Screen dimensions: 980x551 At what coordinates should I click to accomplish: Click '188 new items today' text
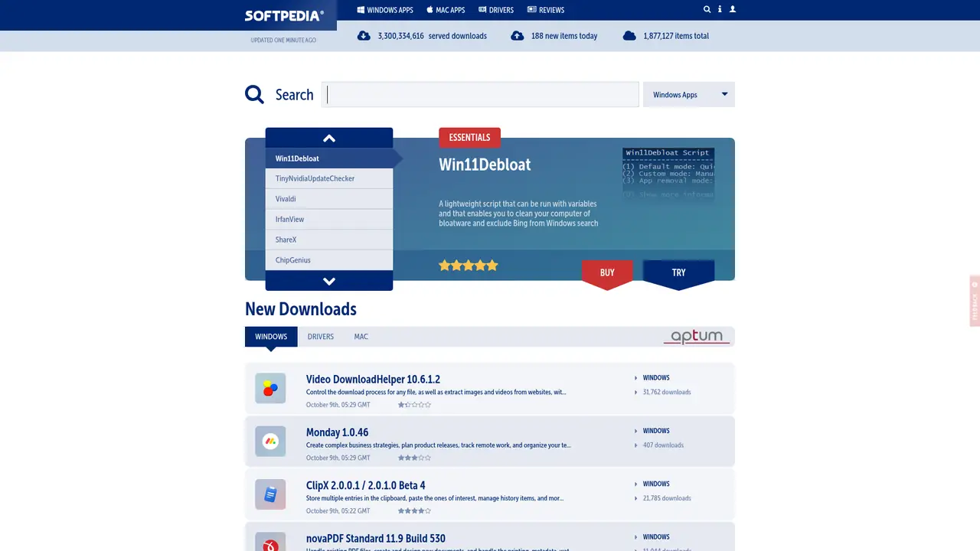564,36
